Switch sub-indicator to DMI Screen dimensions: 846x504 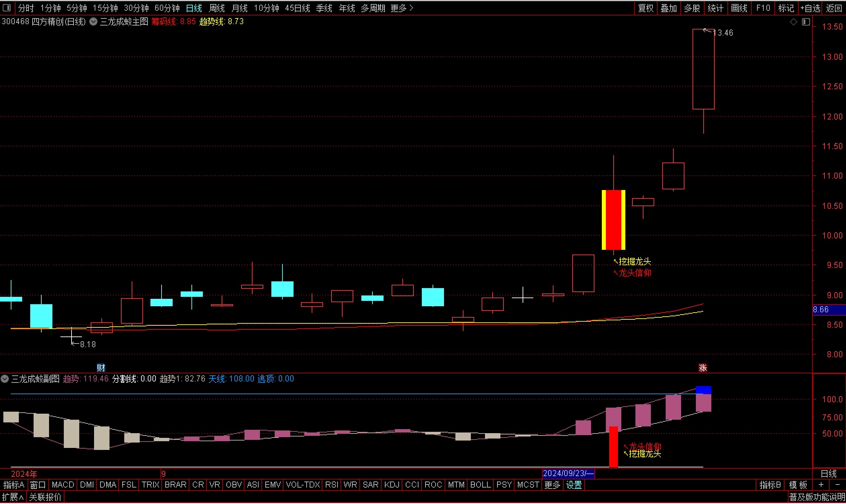point(87,486)
